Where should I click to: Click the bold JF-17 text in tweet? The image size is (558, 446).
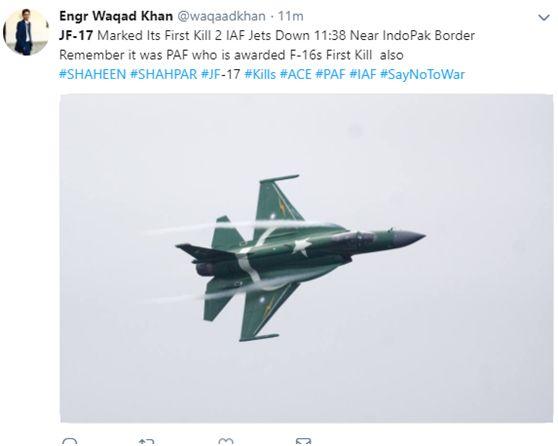[76, 36]
